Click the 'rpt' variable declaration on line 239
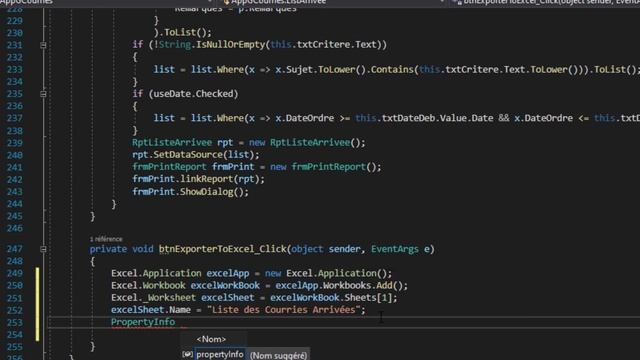 tap(225, 142)
